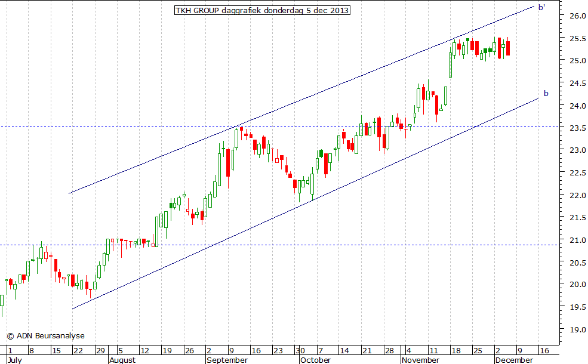Click the 25.5 price axis label
The height and width of the screenshot is (364, 588).
(x=577, y=38)
